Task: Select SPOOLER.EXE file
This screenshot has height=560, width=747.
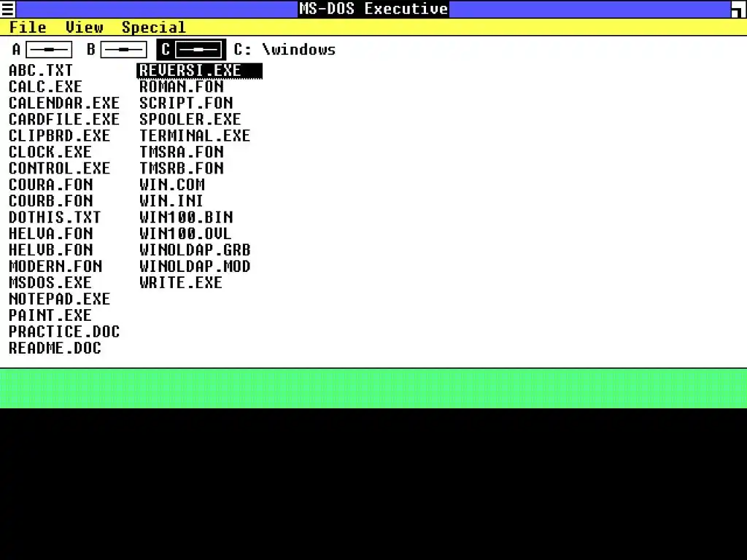Action: click(x=190, y=119)
